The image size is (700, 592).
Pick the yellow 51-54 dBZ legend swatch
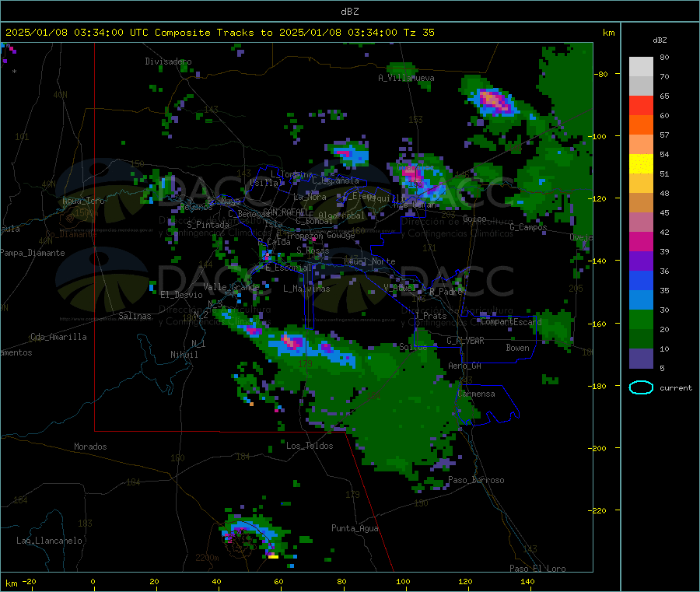(641, 164)
